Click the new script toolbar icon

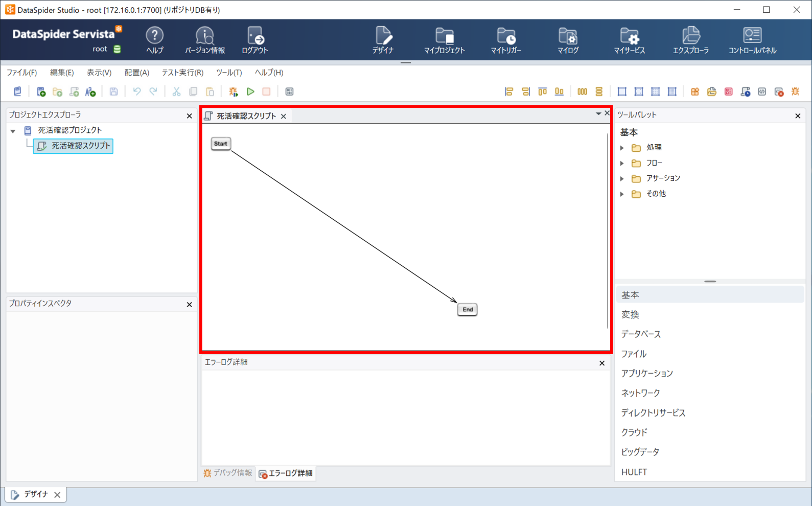tap(74, 91)
